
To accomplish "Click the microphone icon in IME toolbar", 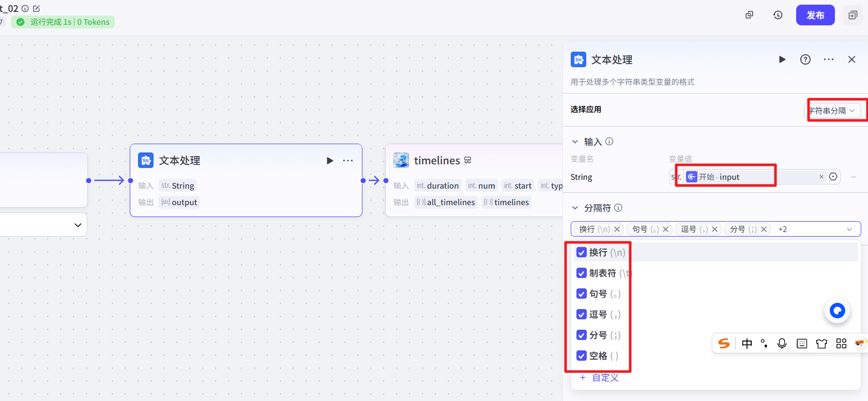I will click(x=782, y=344).
